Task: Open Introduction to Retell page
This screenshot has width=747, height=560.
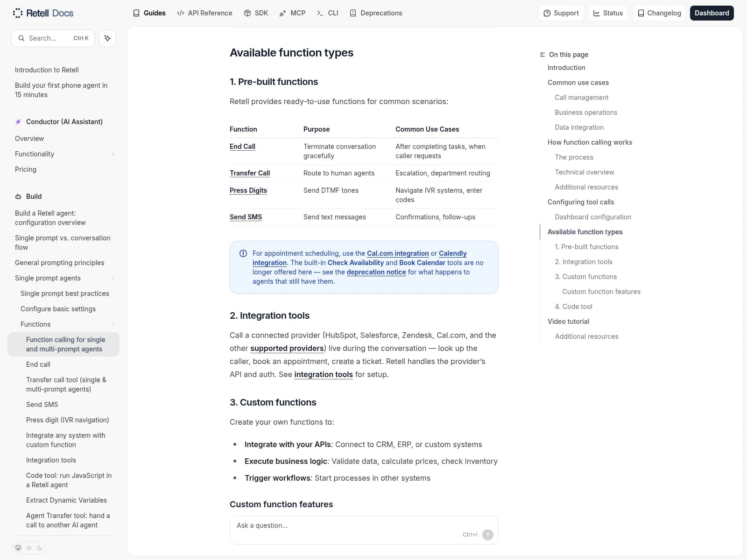Action: click(47, 70)
